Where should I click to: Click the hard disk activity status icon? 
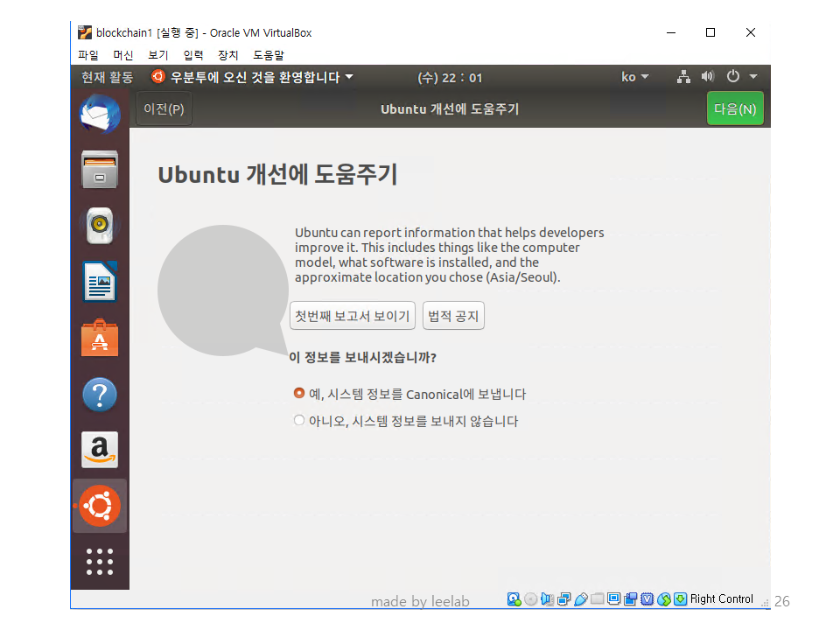pos(514,599)
